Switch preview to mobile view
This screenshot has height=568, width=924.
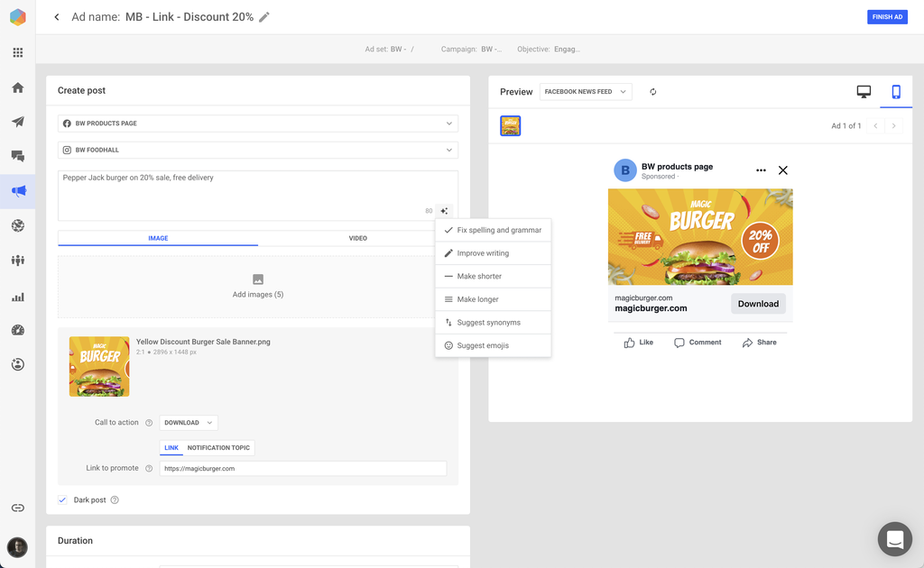896,92
